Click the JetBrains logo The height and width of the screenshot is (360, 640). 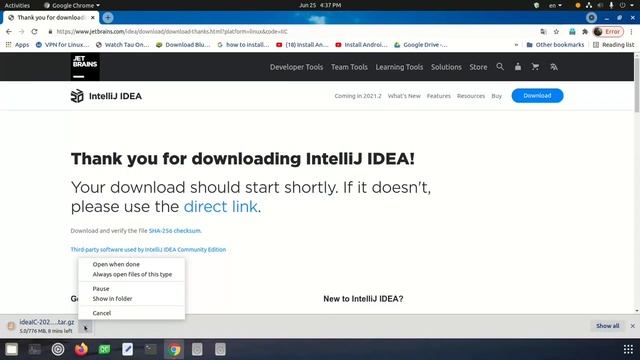pos(85,67)
